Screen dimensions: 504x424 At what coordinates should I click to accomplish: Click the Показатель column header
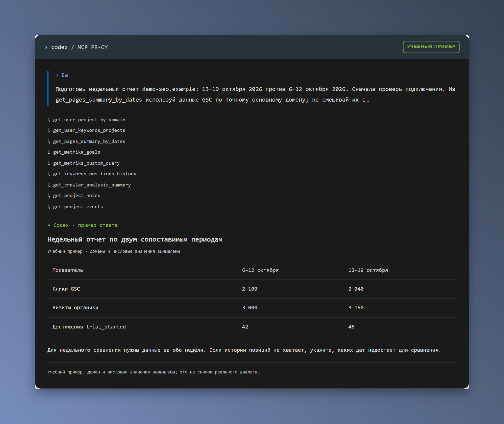tap(68, 270)
